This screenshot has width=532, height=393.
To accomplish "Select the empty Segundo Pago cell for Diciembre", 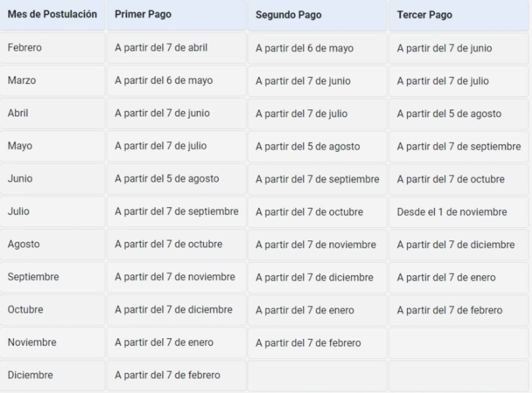I will point(317,375).
